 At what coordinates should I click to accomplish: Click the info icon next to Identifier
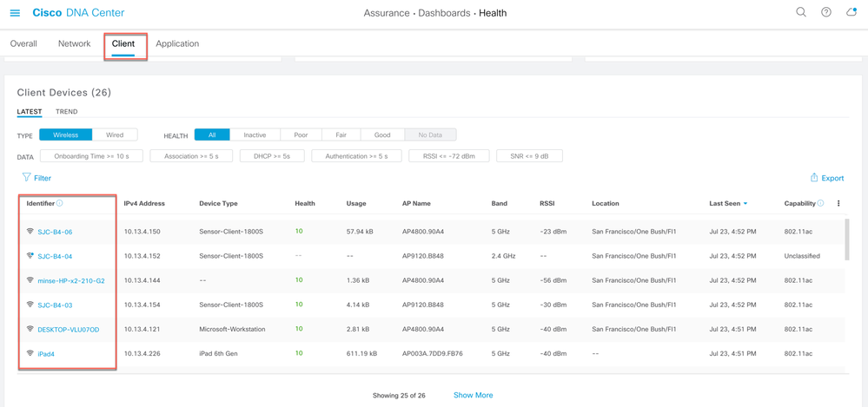point(60,203)
